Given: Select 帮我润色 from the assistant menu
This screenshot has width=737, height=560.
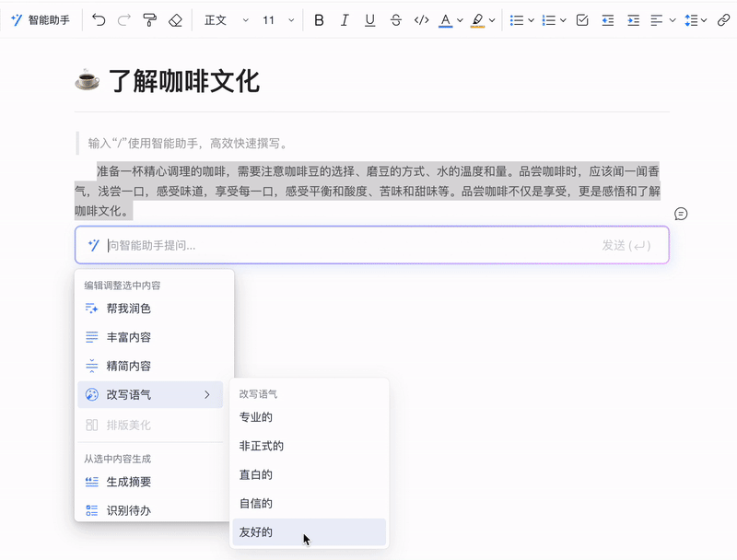Looking at the screenshot, I should (x=128, y=309).
